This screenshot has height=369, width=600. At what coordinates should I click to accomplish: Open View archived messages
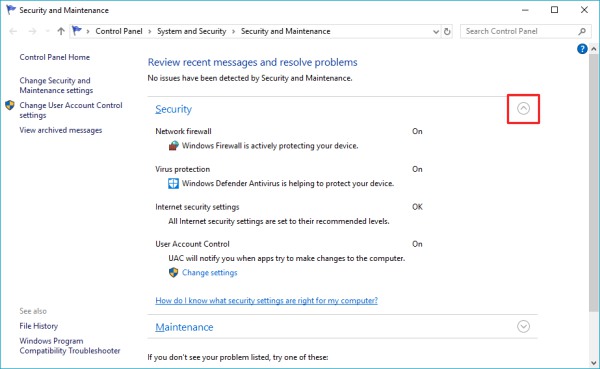tap(61, 130)
